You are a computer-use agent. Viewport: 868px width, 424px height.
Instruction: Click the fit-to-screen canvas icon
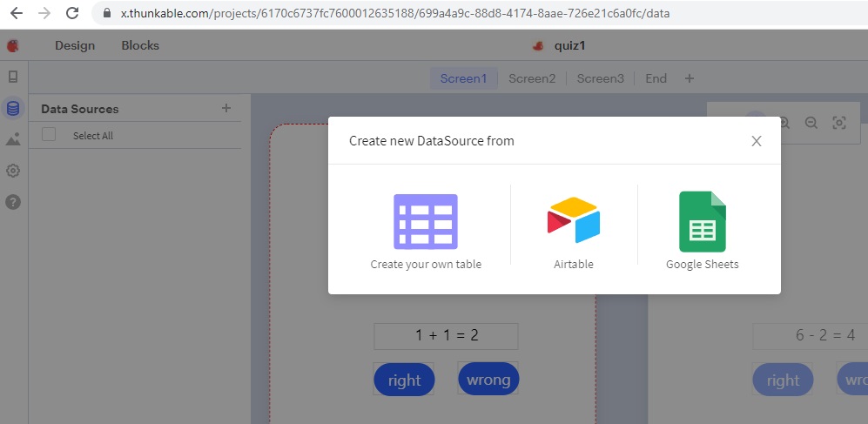point(839,123)
